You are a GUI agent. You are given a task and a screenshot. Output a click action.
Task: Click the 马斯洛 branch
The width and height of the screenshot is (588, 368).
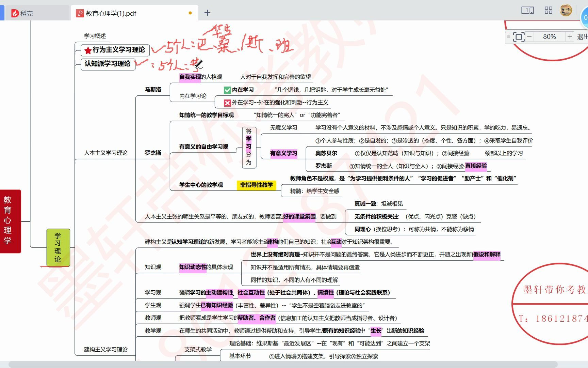pyautogui.click(x=153, y=89)
